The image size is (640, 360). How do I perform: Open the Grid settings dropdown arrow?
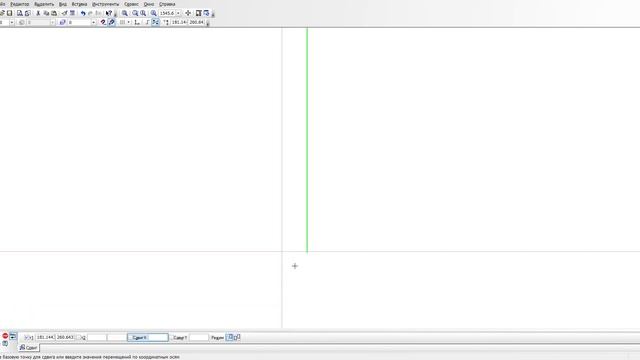pos(129,22)
